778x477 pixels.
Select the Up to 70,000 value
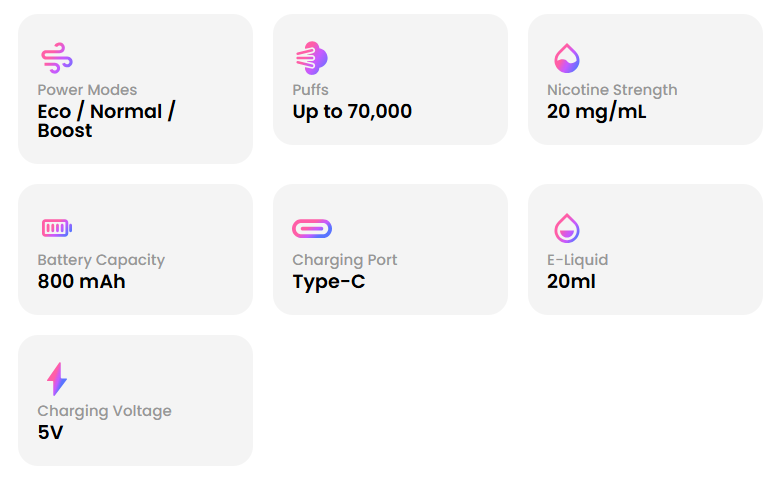(x=352, y=112)
